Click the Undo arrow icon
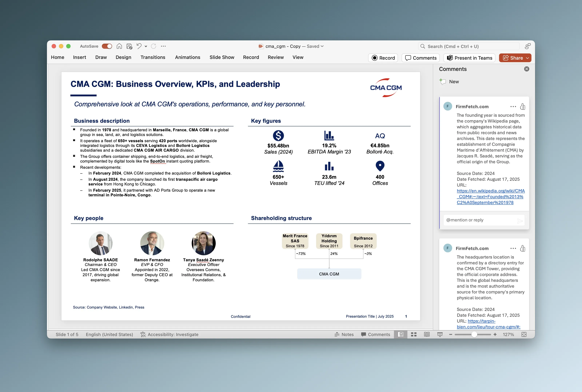 pos(139,46)
